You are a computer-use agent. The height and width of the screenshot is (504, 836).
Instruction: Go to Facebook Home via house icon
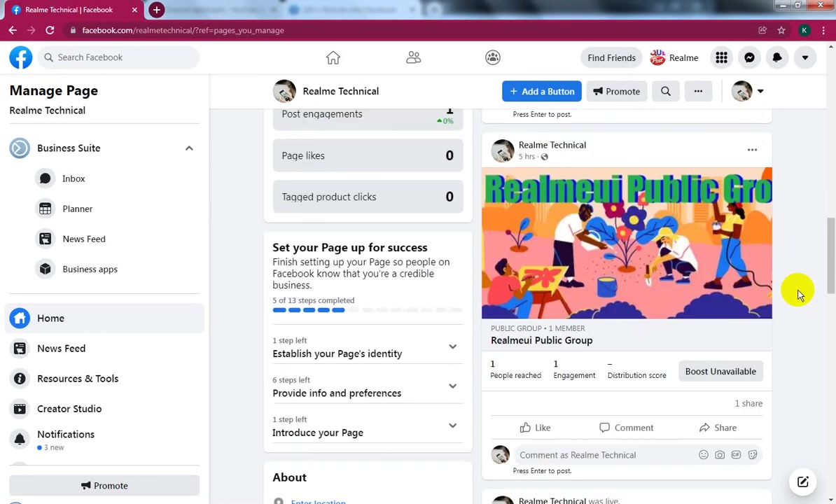point(333,57)
